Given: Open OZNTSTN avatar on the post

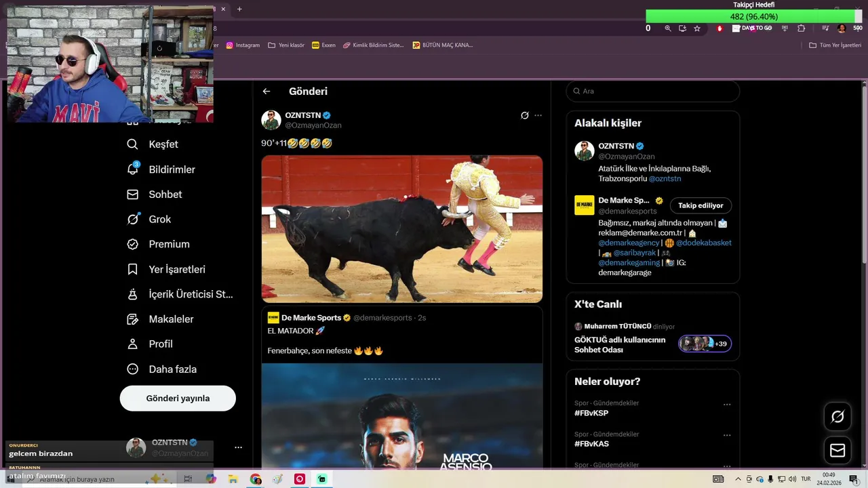Looking at the screenshot, I should (x=271, y=120).
